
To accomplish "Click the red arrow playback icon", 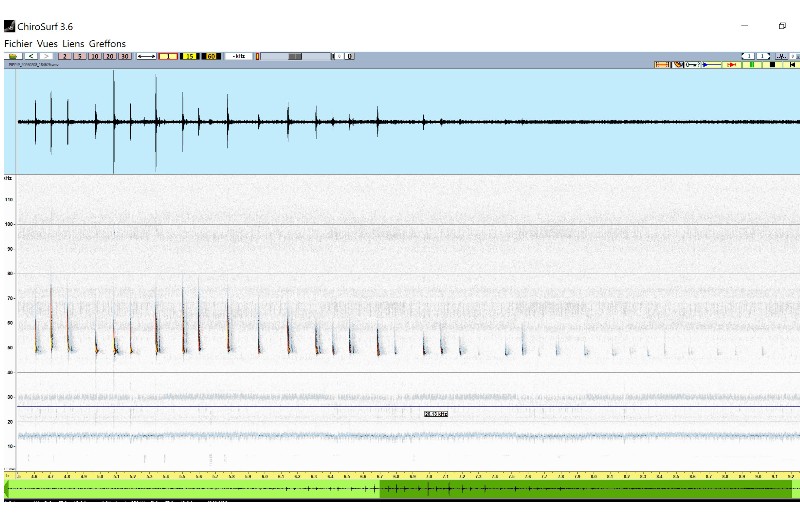I will pos(732,65).
